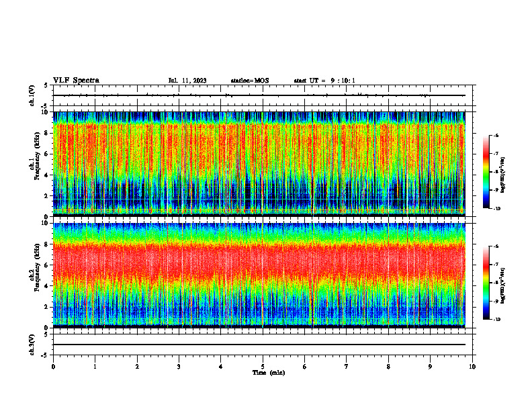
Task: Click inside the ch.2 spectrogram panel
Action: pos(259,275)
